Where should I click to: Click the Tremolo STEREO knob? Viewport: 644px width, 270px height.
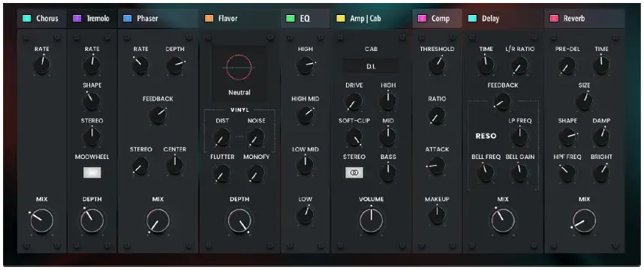[92, 137]
